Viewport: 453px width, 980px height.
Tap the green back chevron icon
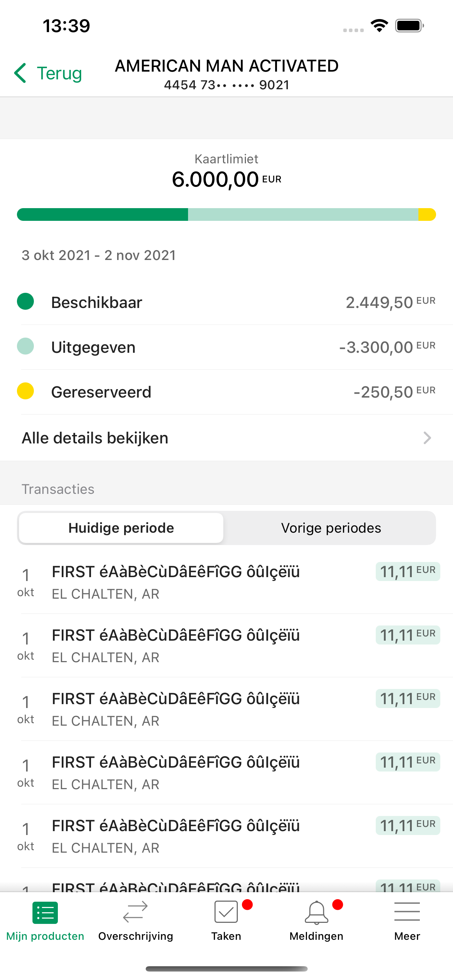(x=20, y=73)
